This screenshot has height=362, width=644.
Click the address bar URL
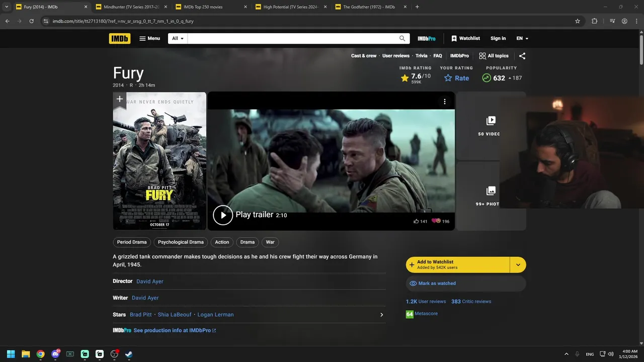[x=123, y=21]
